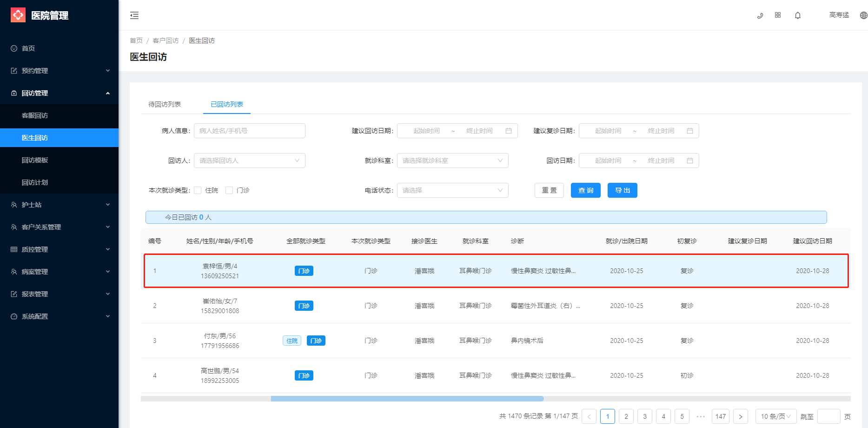868x428 pixels.
Task: Click the 门诊 tag in row 1 袁梓恒
Action: pyautogui.click(x=304, y=271)
